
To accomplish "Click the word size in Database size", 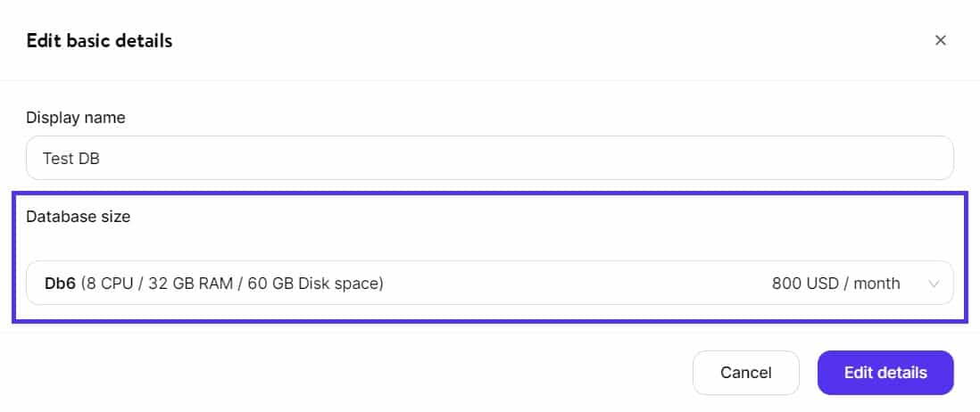I will click(114, 217).
